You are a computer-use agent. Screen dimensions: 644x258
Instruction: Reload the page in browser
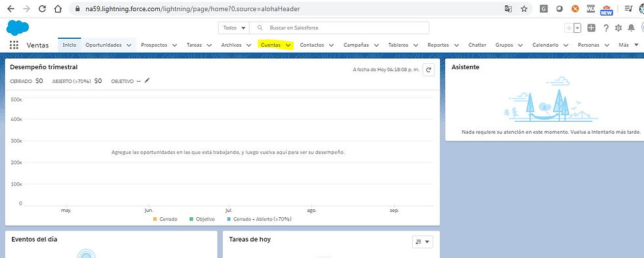tap(42, 9)
